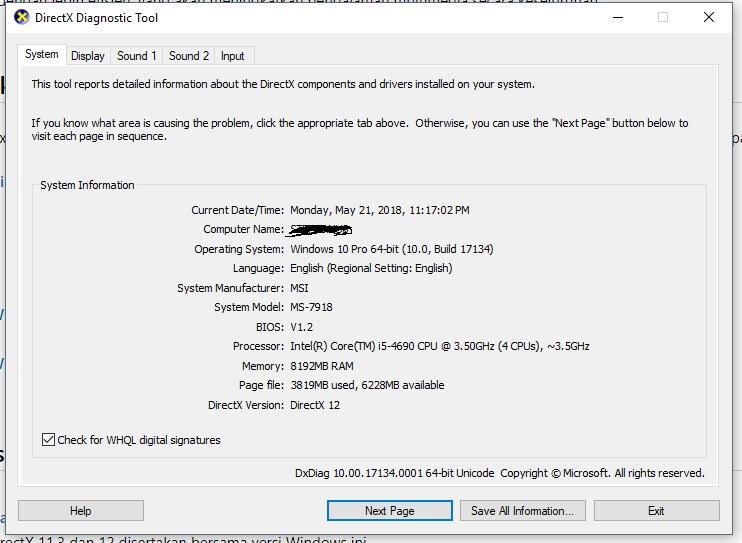Image resolution: width=742 pixels, height=543 pixels.
Task: Click the Page file 3819MB used value
Action: 367,385
